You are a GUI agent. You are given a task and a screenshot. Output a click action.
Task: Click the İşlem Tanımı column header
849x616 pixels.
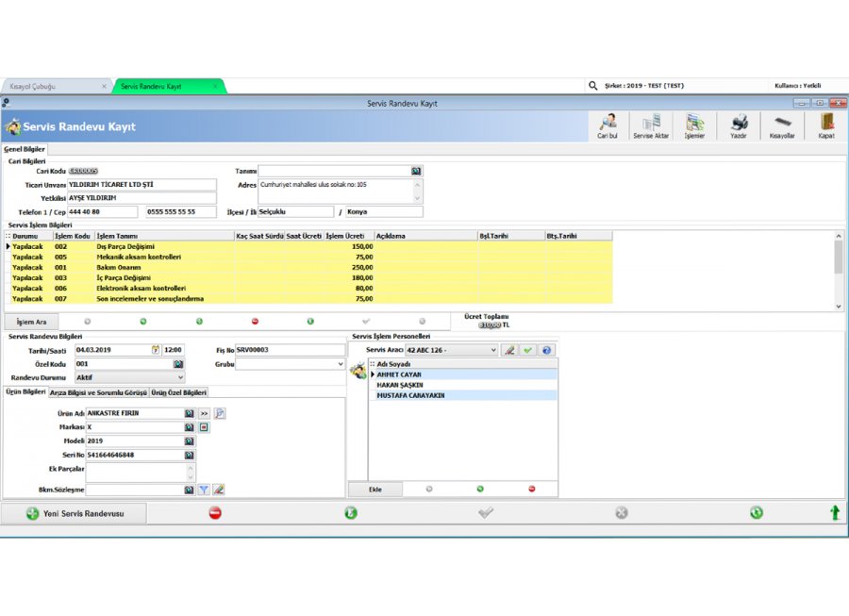164,236
